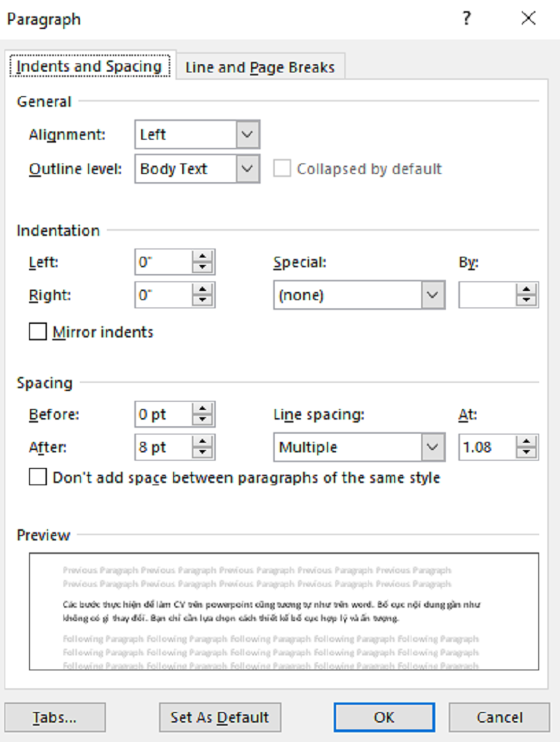The height and width of the screenshot is (742, 560).
Task: Decrease After spacing with down arrow
Action: (202, 453)
